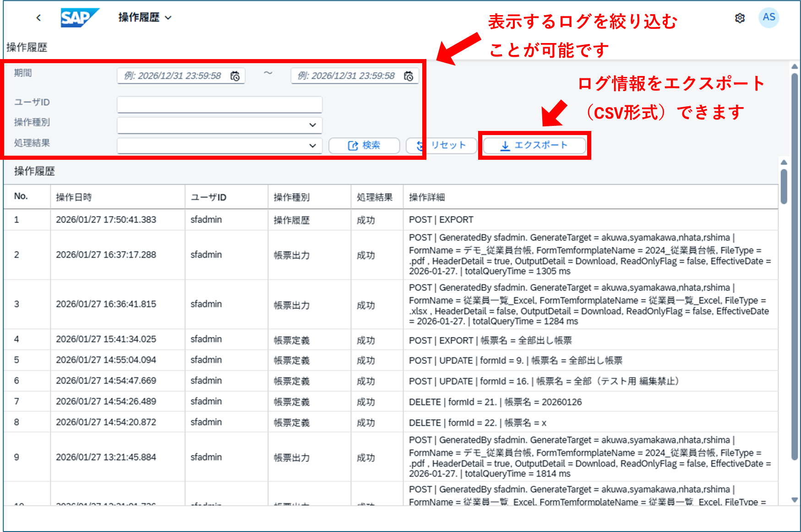Expand the 操作履歴 header title menu
The height and width of the screenshot is (532, 801).
pyautogui.click(x=145, y=18)
